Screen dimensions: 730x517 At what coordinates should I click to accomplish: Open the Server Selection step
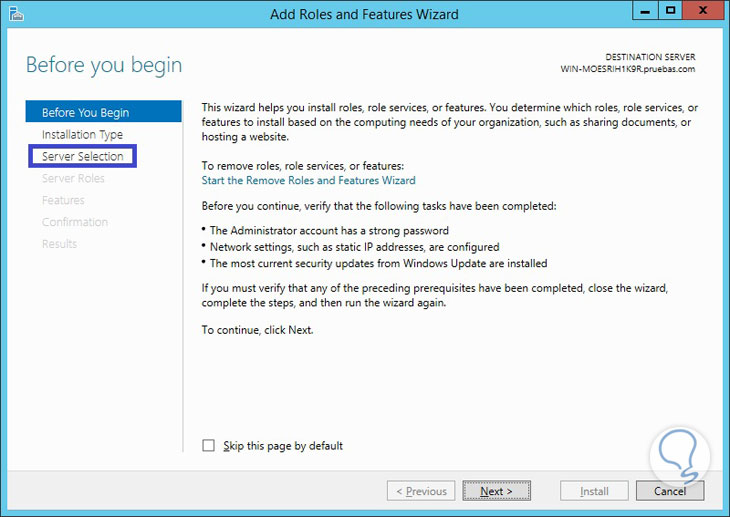coord(83,156)
